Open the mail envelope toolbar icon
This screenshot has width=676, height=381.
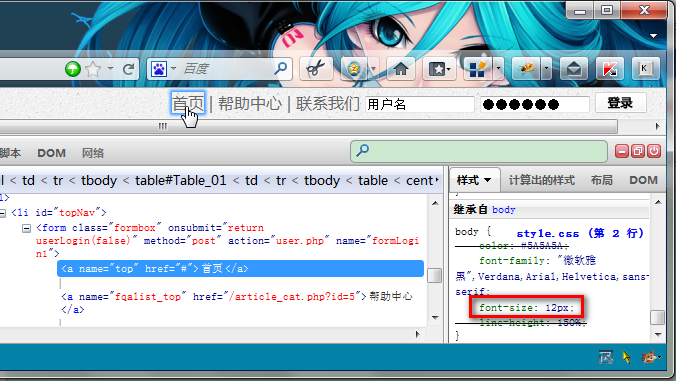click(x=574, y=69)
